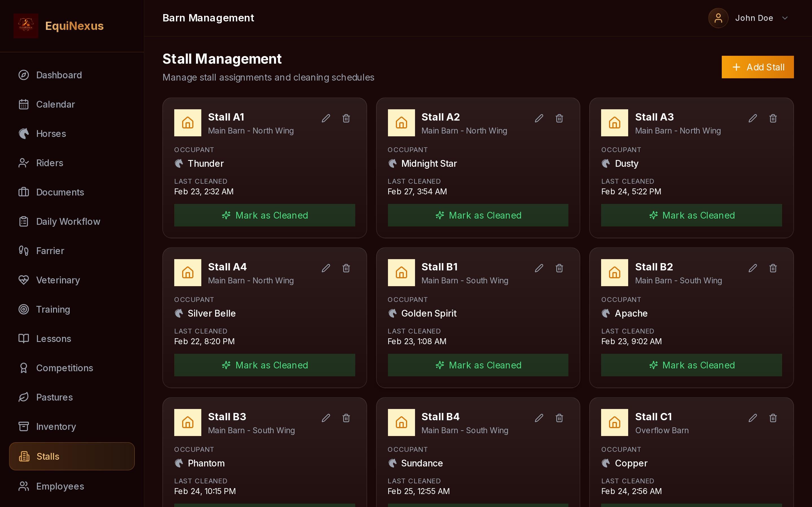Click the Stall A3 house icon
The image size is (812, 507).
(x=614, y=123)
